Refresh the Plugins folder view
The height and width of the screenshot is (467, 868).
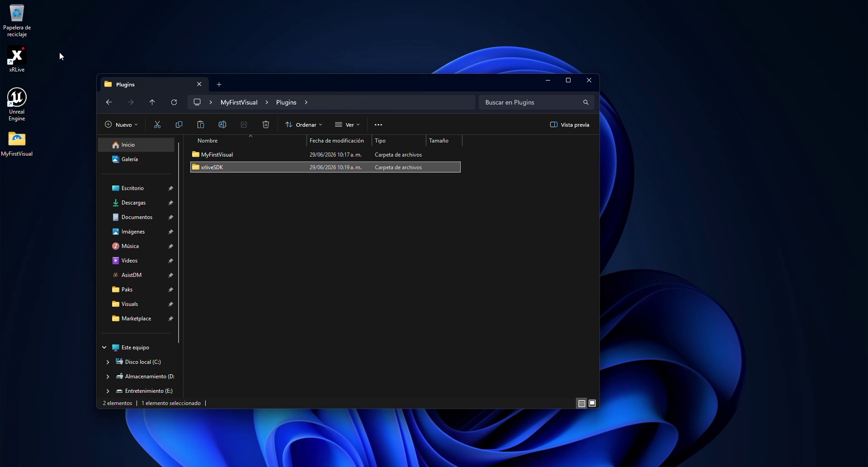174,102
